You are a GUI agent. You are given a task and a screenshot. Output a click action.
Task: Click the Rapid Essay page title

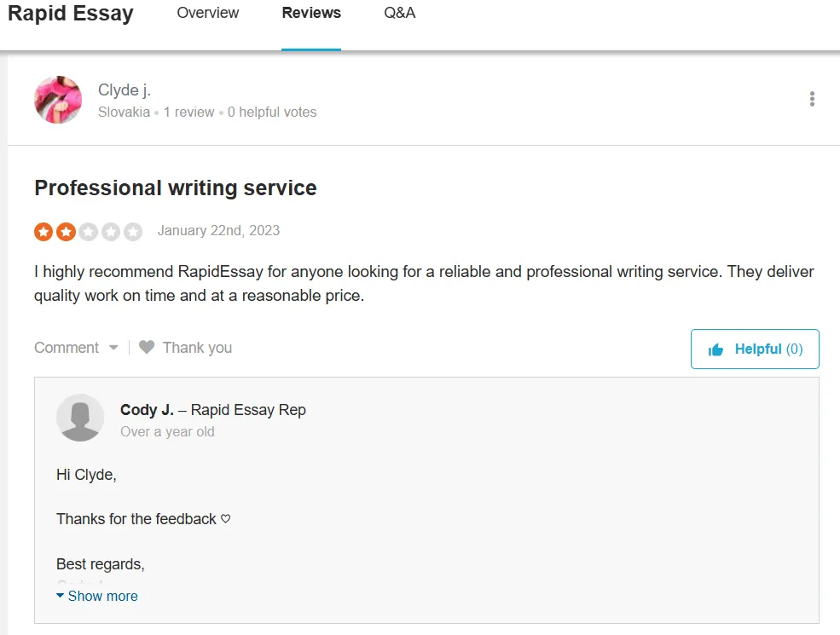click(x=70, y=14)
